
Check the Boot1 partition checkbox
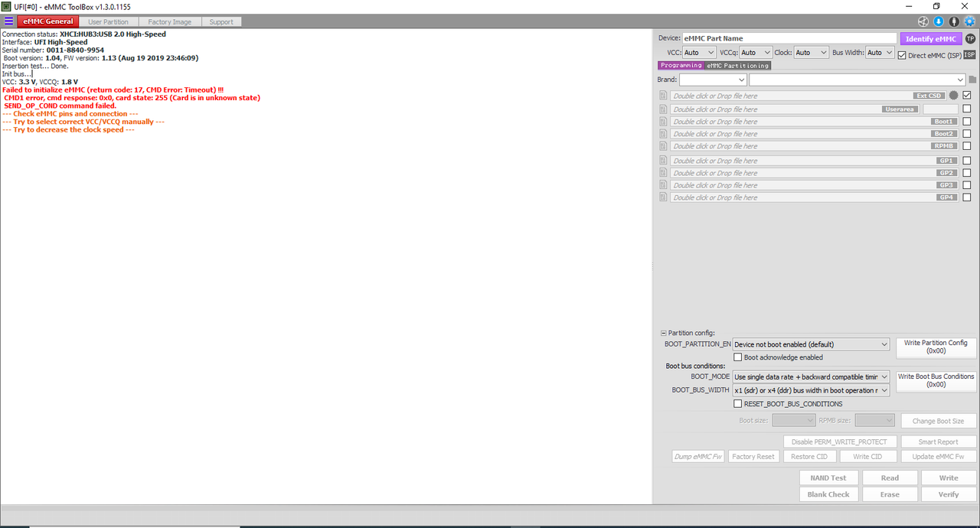coord(967,121)
